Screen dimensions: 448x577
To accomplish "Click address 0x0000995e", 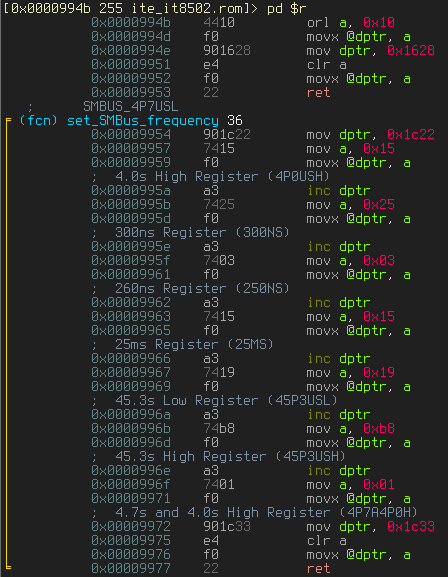I will pos(131,247).
